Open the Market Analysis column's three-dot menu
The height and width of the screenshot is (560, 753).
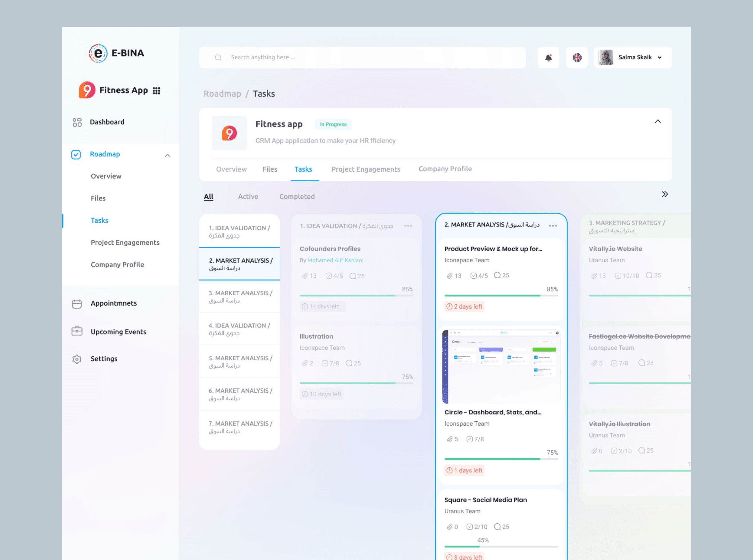click(553, 226)
